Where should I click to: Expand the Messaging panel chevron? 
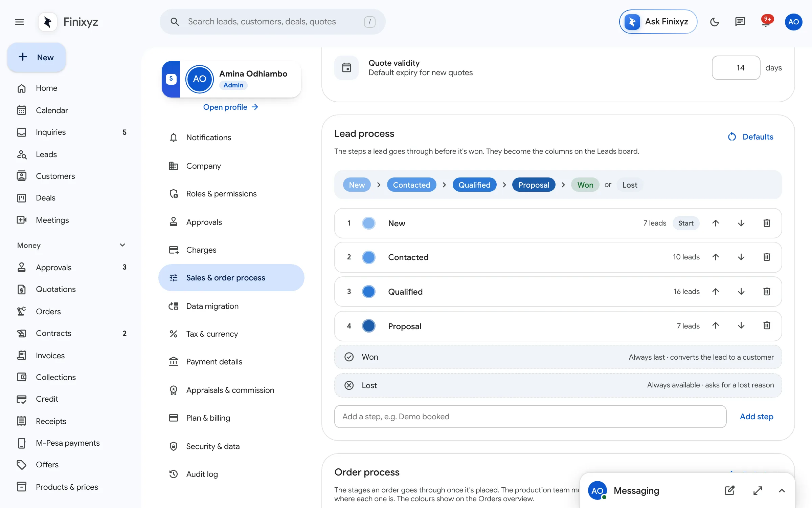(782, 490)
